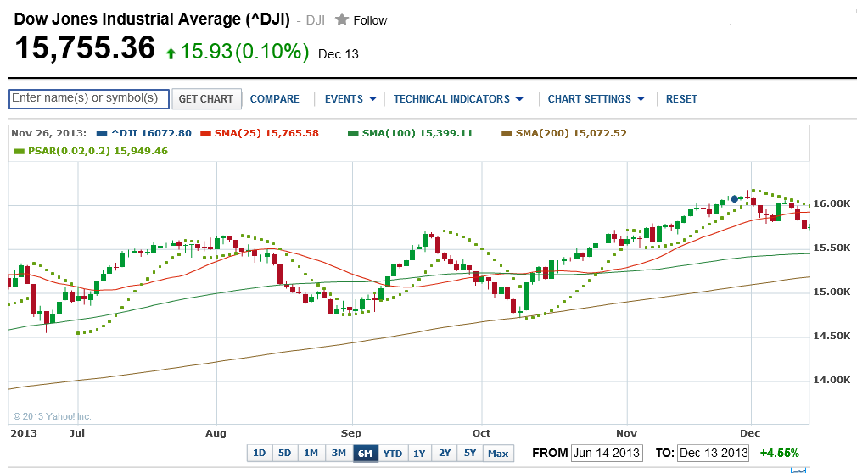Click the TO date field Dec 13 2013
The image size is (868, 473).
click(713, 454)
